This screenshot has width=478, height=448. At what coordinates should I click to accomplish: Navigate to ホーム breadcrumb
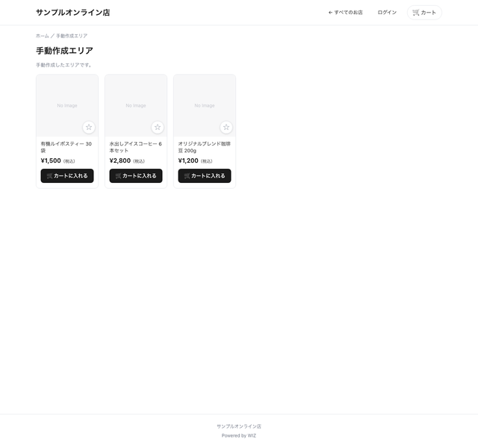43,36
